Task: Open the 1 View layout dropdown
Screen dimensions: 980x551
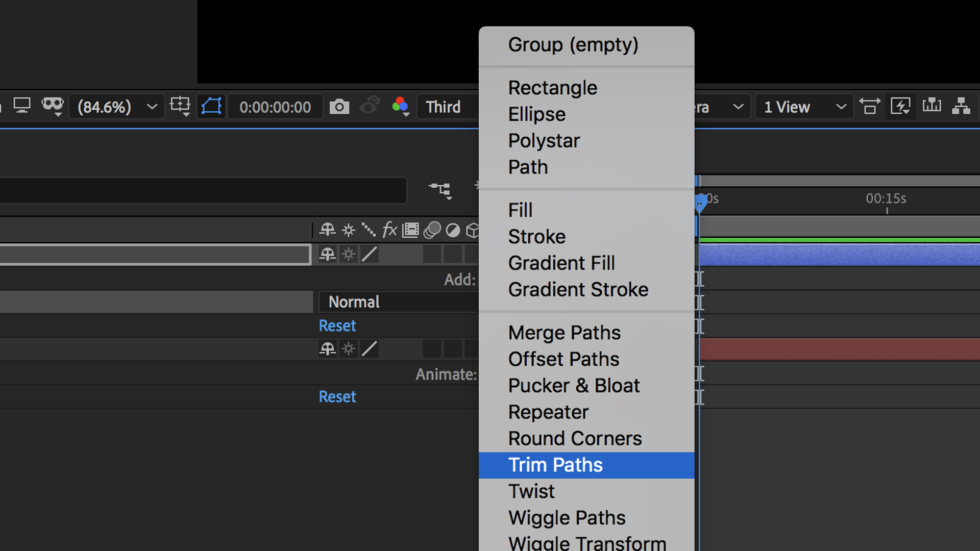Action: (804, 107)
